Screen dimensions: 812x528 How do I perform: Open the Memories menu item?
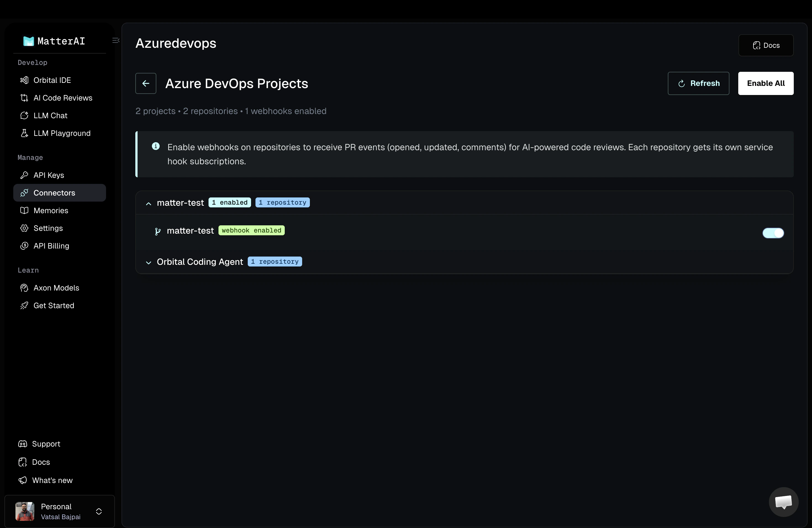[51, 210]
